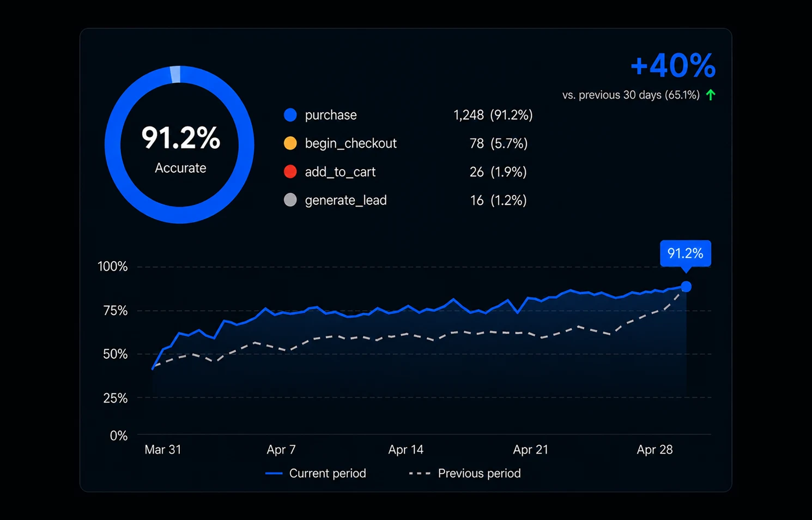Click the 0% y-axis label
The height and width of the screenshot is (520, 812).
119,436
